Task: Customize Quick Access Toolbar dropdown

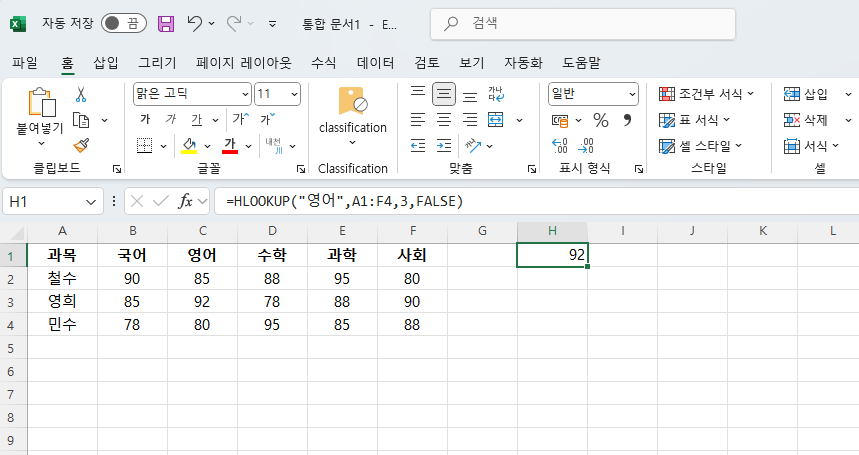Action: pyautogui.click(x=272, y=24)
